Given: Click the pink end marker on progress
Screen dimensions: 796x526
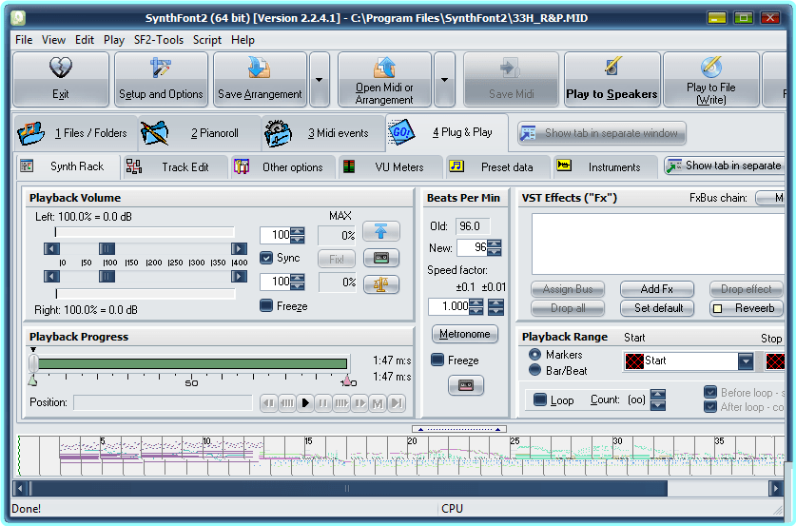Looking at the screenshot, I should point(348,380).
